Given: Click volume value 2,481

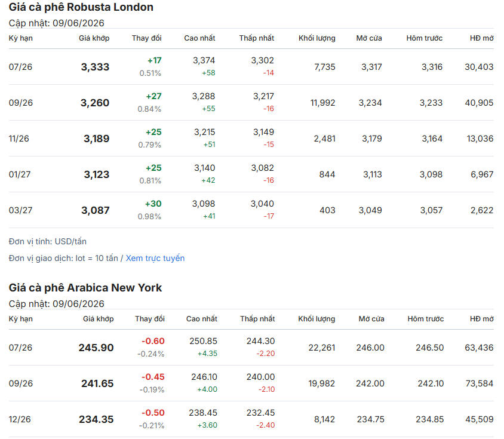Looking at the screenshot, I should pos(325,139).
